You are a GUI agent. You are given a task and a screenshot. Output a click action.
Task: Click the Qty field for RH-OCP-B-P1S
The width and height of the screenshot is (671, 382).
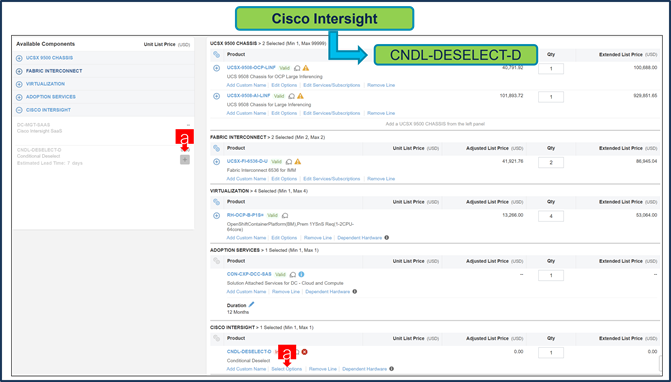pos(551,216)
